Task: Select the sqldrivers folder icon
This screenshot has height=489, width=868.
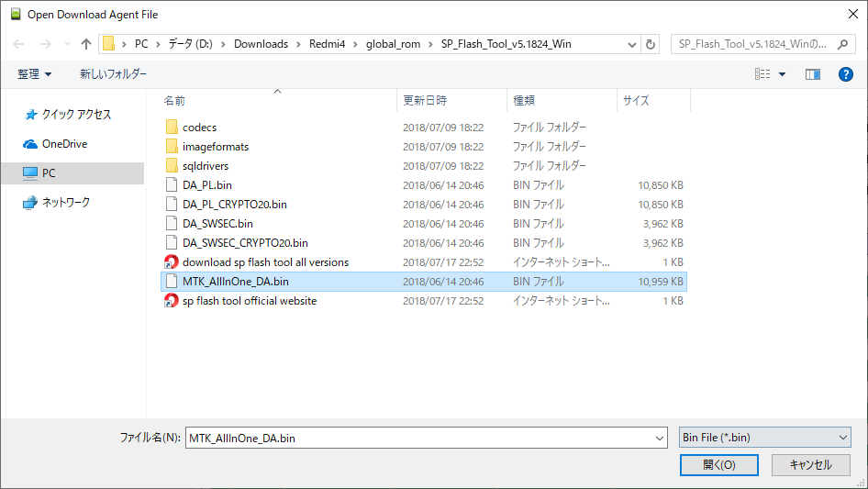Action: (x=172, y=166)
